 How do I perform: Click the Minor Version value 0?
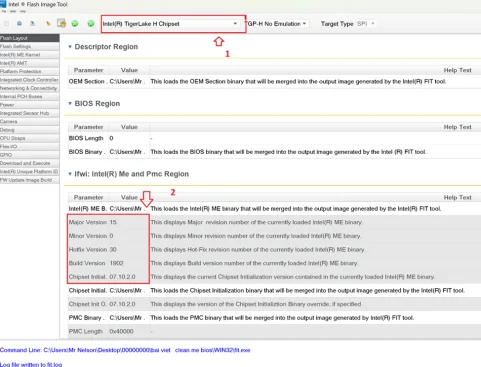(111, 236)
